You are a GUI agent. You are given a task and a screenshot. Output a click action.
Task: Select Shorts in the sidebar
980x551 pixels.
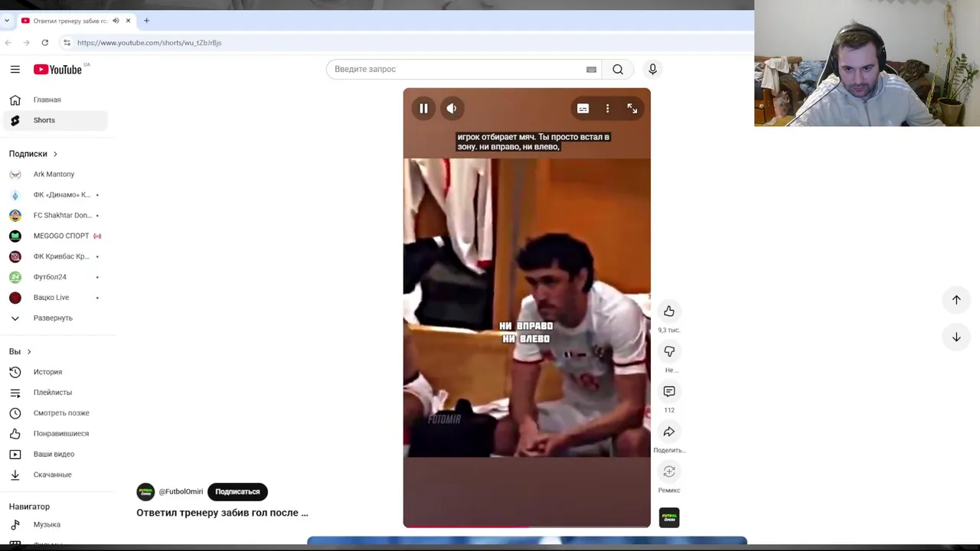[x=55, y=120]
